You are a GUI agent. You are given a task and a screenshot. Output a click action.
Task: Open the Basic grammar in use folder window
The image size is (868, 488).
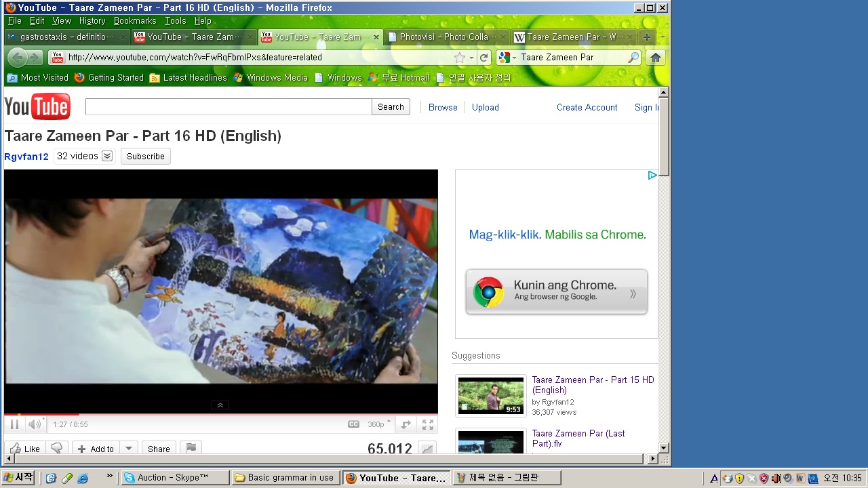point(285,478)
